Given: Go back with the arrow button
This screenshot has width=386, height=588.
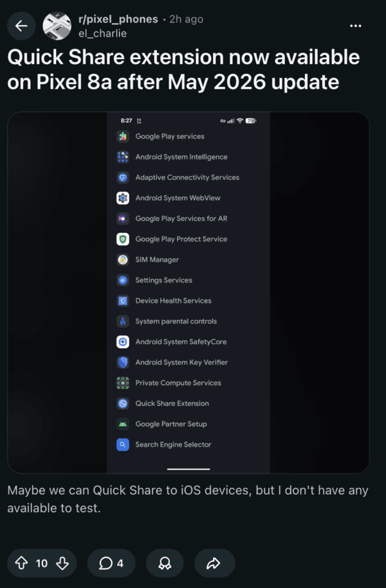Looking at the screenshot, I should pyautogui.click(x=21, y=26).
